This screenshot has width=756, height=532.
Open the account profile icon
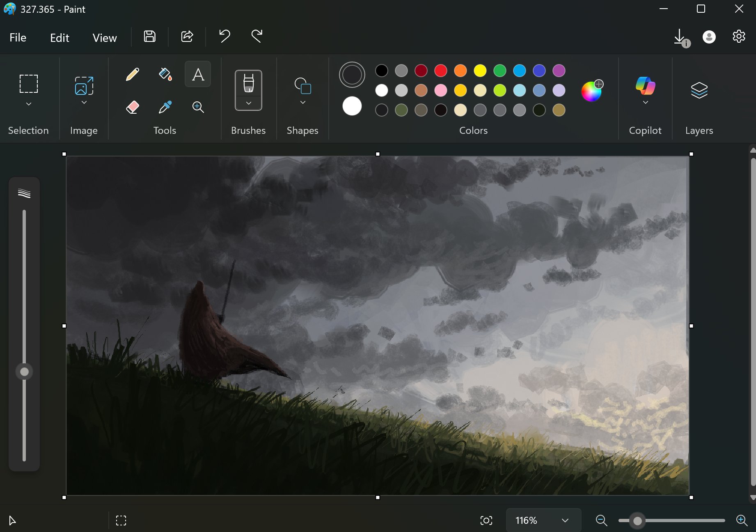point(709,37)
